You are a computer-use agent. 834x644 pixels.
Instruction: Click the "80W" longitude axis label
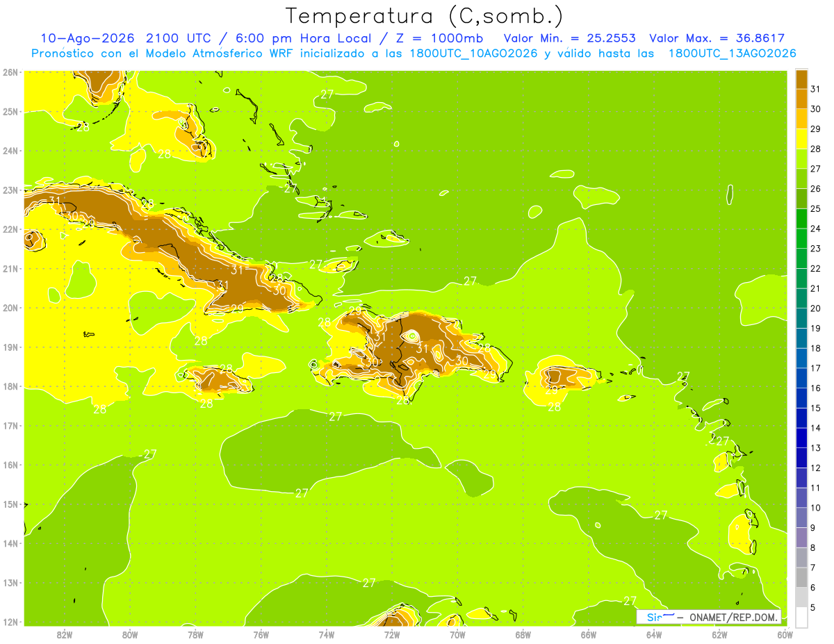[130, 634]
